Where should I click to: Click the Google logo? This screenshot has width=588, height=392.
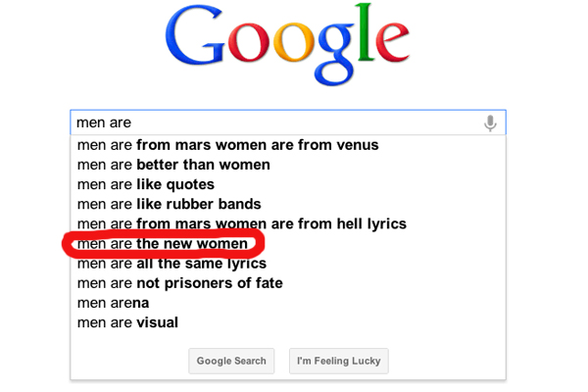(287, 44)
